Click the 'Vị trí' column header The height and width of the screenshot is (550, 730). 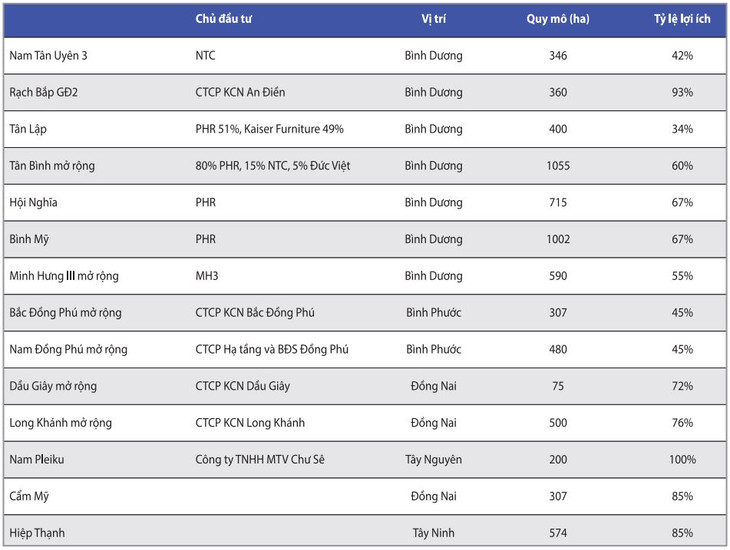point(433,20)
